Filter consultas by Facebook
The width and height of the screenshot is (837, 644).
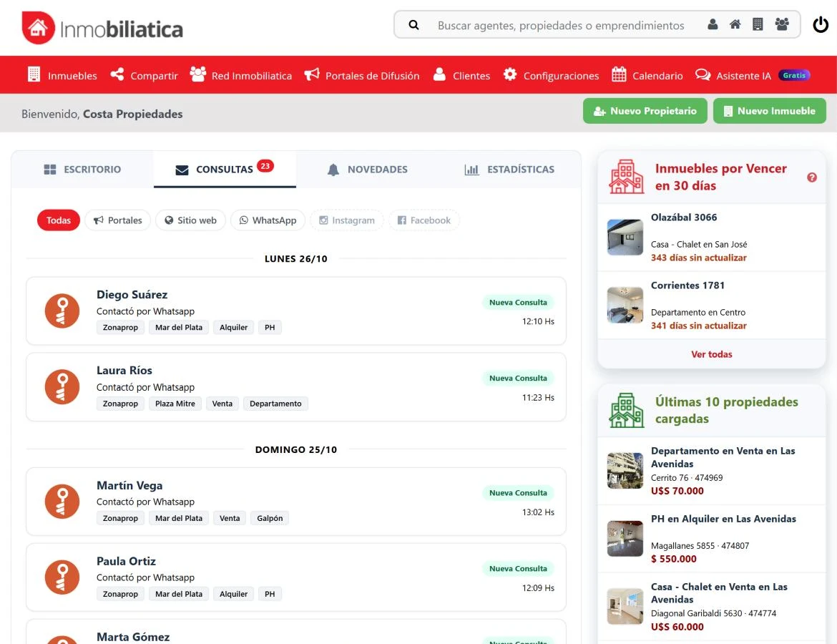(424, 220)
